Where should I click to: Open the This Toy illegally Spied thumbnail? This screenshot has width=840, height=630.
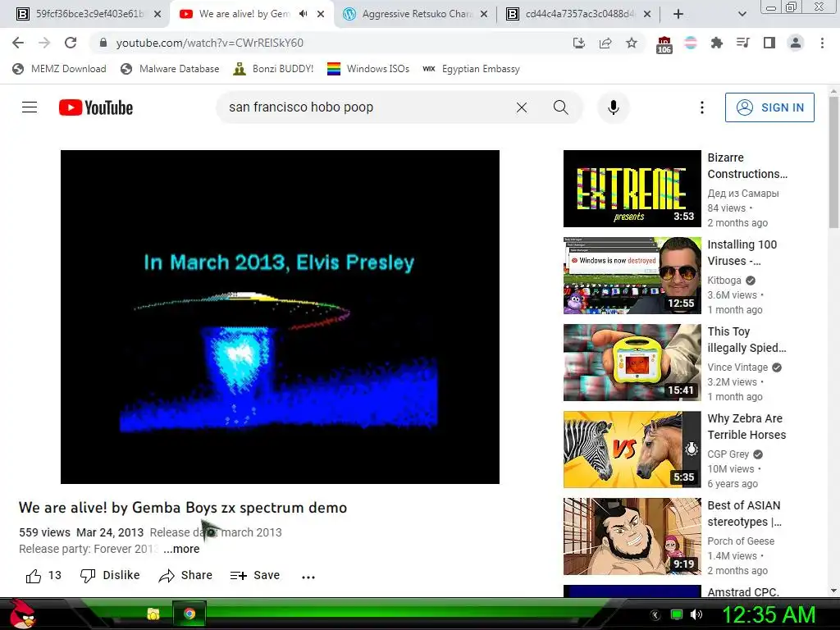click(x=632, y=362)
